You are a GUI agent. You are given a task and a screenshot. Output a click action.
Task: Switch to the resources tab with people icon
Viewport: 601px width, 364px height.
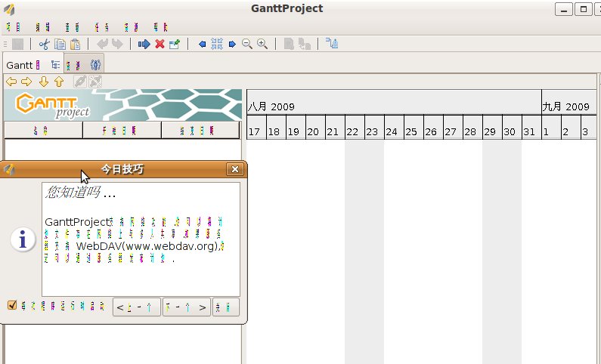pyautogui.click(x=84, y=65)
